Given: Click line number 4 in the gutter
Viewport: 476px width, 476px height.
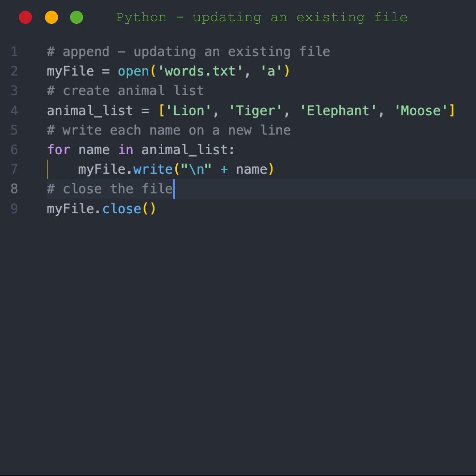Looking at the screenshot, I should (14, 111).
